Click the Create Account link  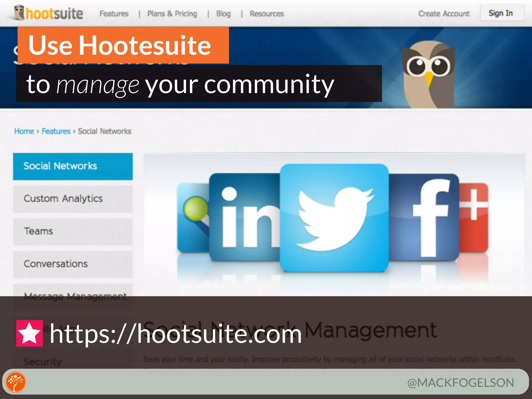444,14
